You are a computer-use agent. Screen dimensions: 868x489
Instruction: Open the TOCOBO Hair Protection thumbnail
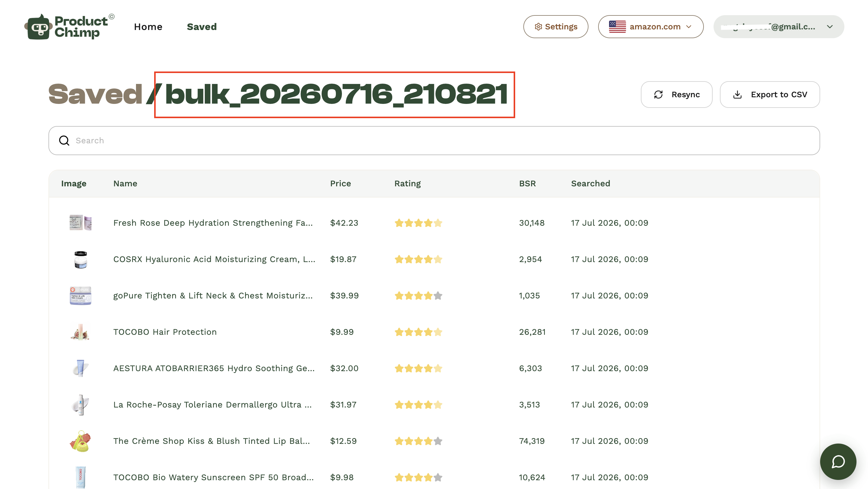coord(81,332)
